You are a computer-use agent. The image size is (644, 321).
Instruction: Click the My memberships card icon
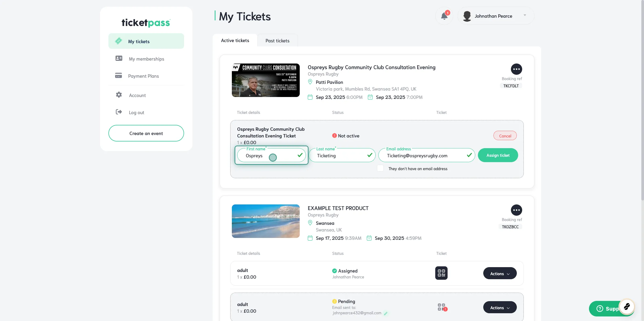tap(119, 58)
